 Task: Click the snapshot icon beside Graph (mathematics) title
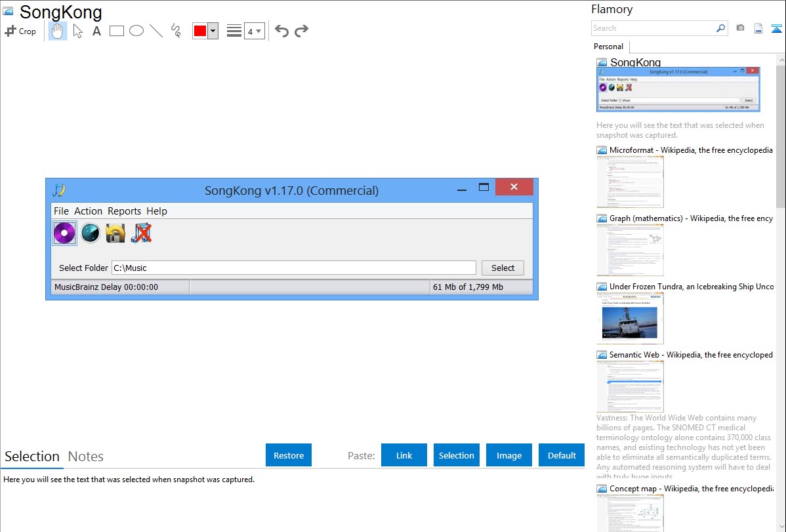coord(602,218)
